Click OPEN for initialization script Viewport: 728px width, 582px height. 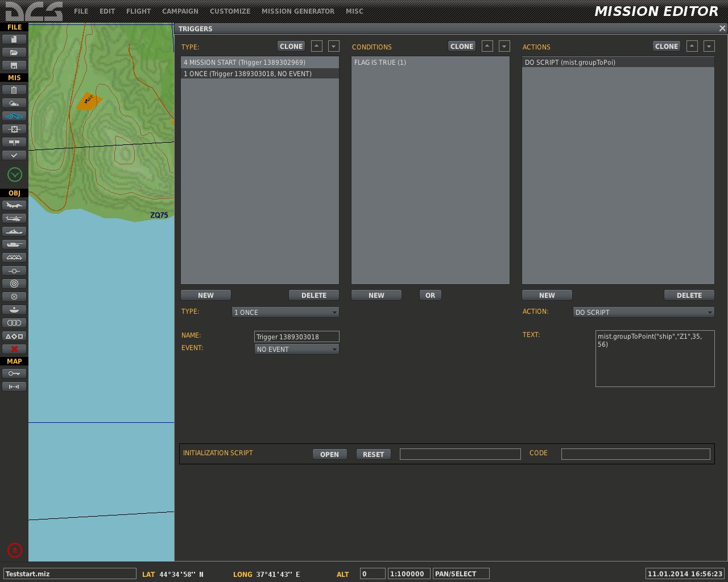330,454
